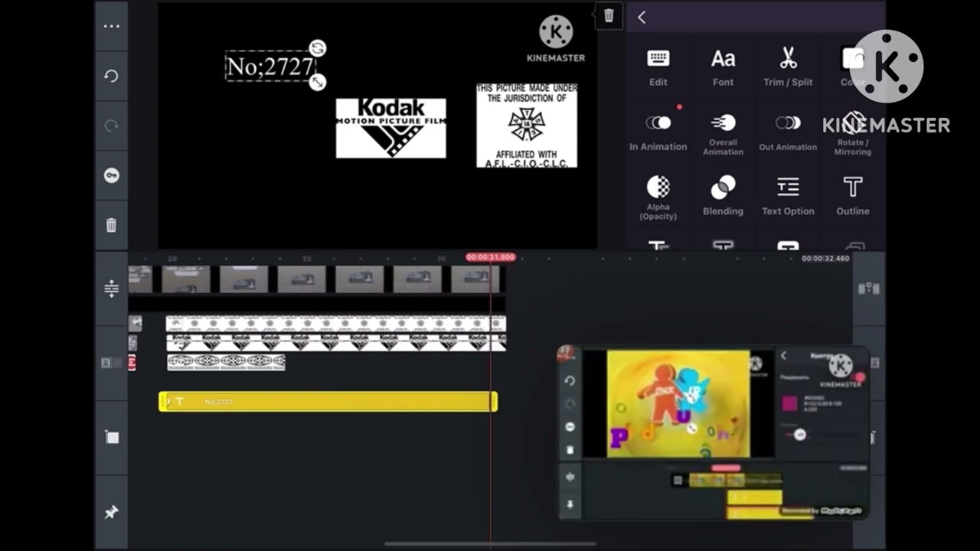Select the IATSE logo layer in the timeline
This screenshot has width=980, height=551.
coord(336,324)
